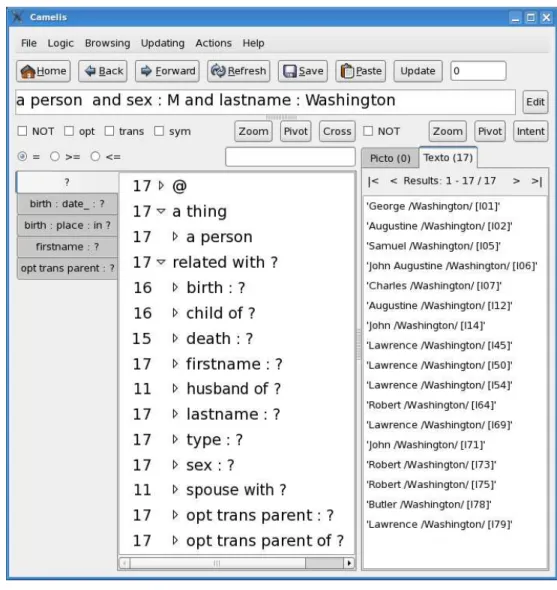This screenshot has height=590, width=557.
Task: Click the Update button
Action: 418,71
